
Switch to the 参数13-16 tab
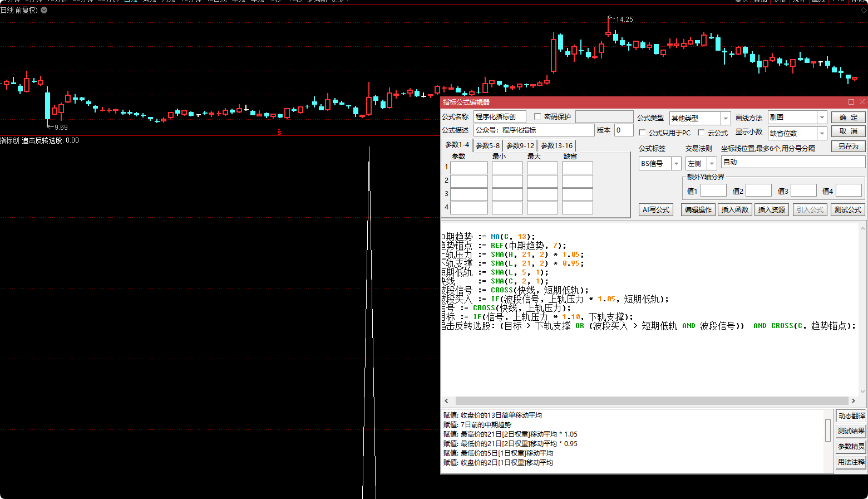(x=556, y=146)
